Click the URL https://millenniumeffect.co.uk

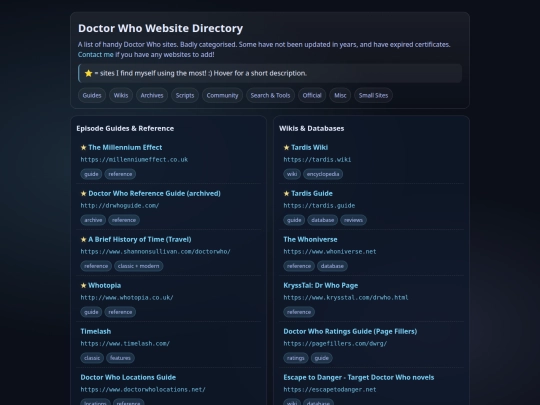[134, 159]
